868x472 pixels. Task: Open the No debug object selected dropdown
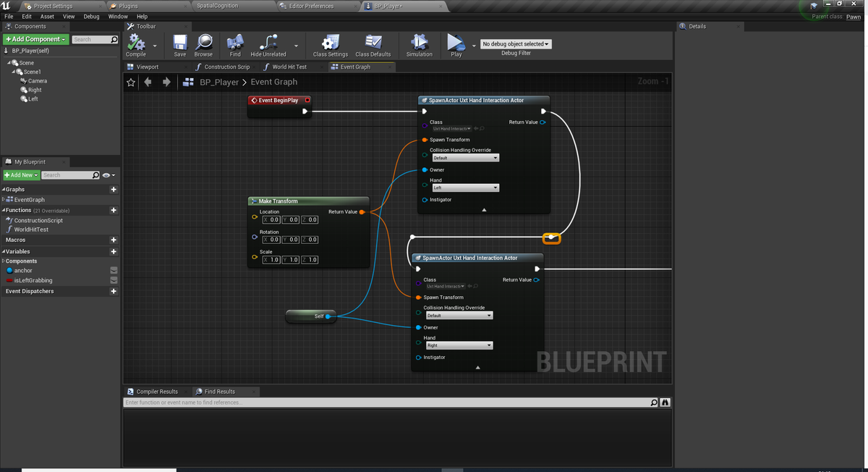(516, 44)
